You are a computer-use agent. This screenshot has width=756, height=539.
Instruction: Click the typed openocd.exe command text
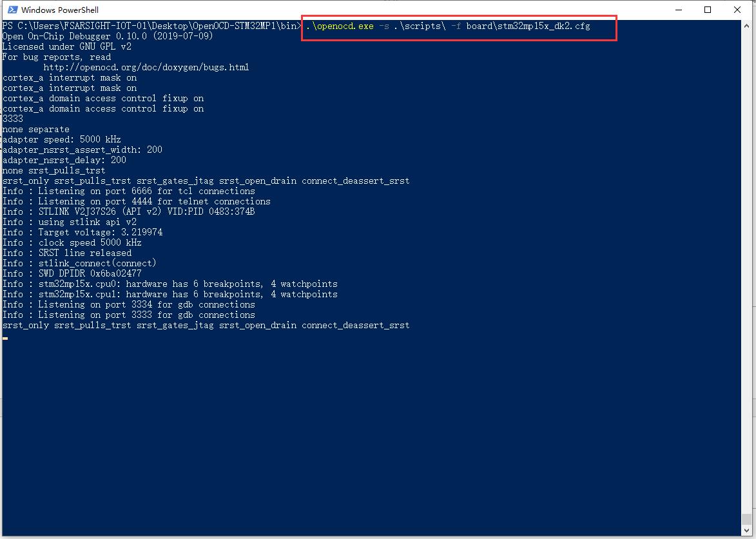pyautogui.click(x=448, y=26)
